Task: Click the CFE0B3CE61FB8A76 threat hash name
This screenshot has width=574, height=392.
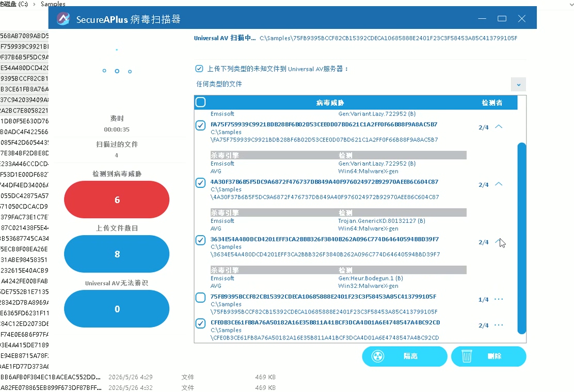Action: coord(325,322)
